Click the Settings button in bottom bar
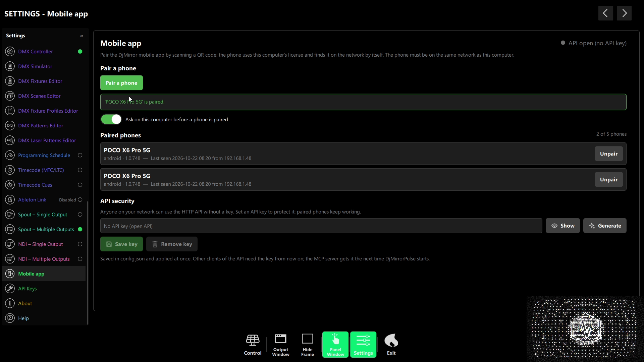This screenshot has height=362, width=644. (x=363, y=345)
